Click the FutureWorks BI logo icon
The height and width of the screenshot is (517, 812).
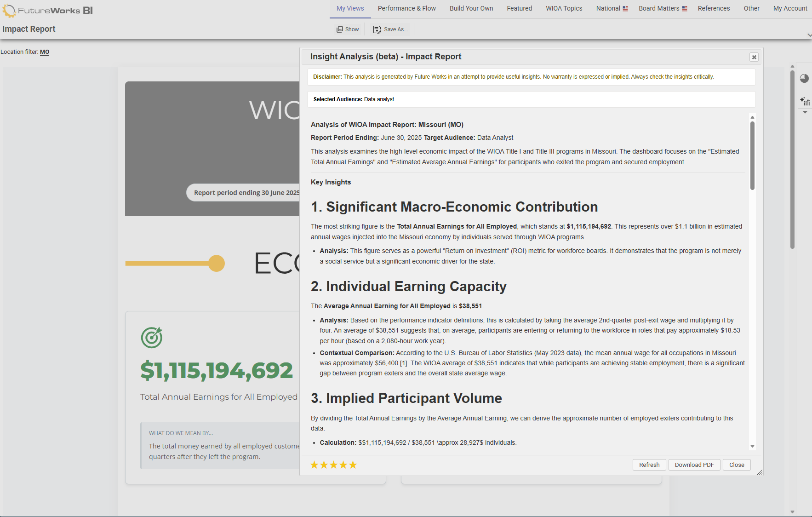[x=10, y=10]
